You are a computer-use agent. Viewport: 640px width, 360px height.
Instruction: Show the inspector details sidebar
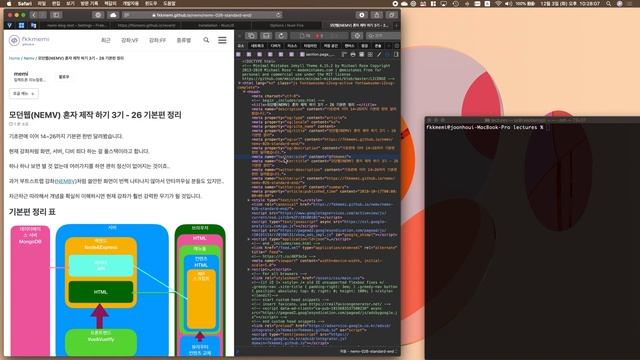(396, 54)
